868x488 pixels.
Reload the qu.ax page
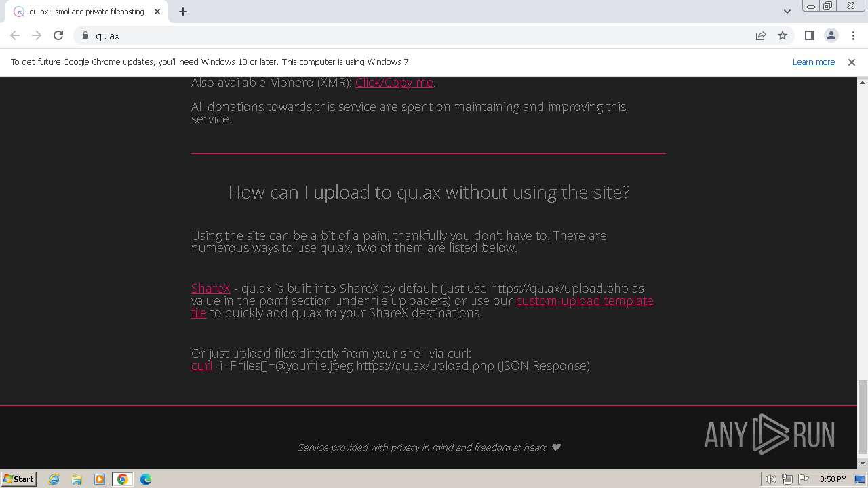(58, 35)
